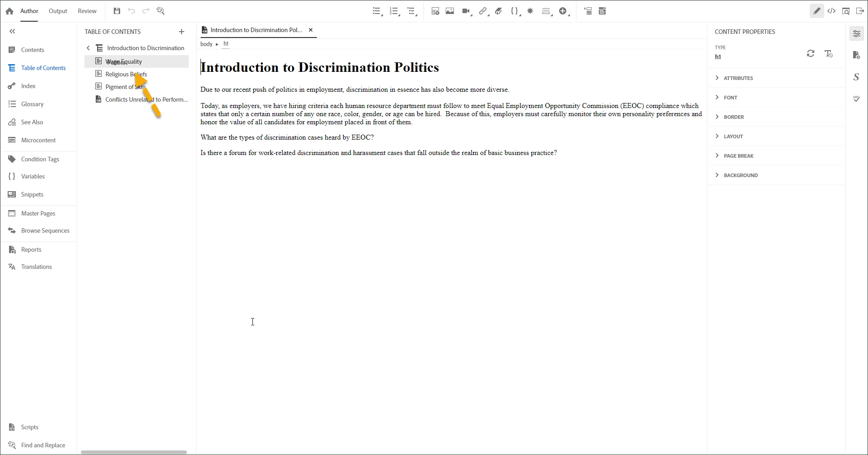Add a new item with TOC plus icon
The width and height of the screenshot is (868, 455).
pyautogui.click(x=182, y=32)
